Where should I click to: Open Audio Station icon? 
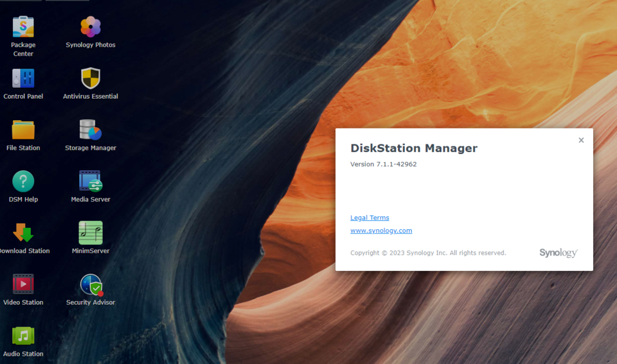coord(23,336)
